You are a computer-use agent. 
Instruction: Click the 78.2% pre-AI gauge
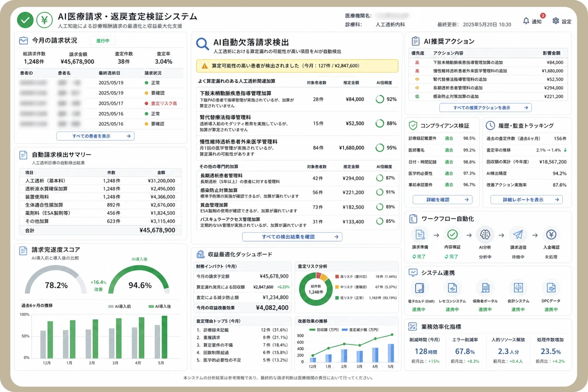tap(56, 280)
